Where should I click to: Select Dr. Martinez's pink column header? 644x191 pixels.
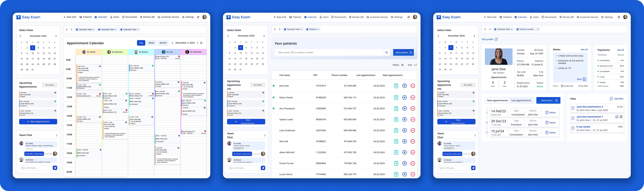pyautogui.click(x=193, y=52)
